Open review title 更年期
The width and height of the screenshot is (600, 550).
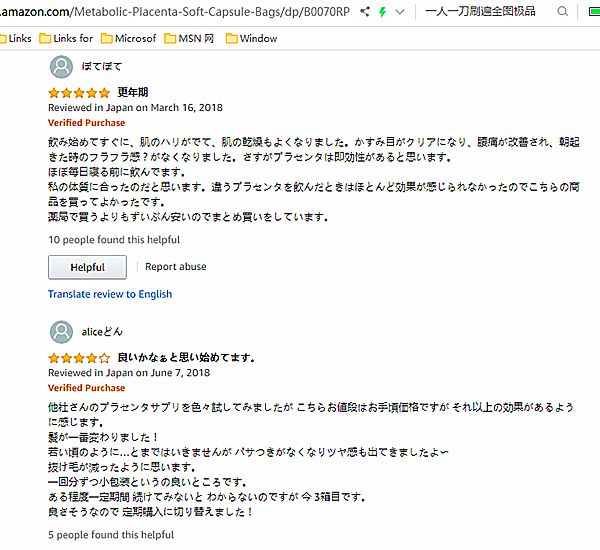coord(135,93)
